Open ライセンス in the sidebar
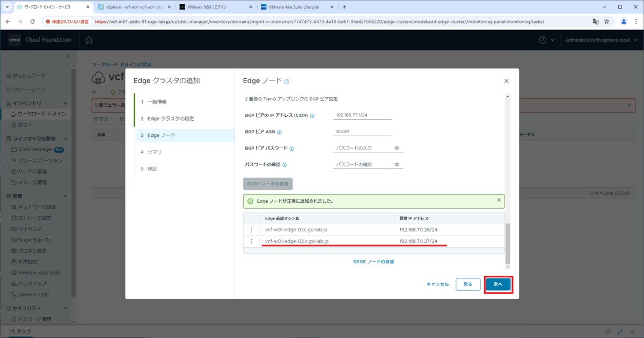The height and width of the screenshot is (338, 644). tap(30, 229)
